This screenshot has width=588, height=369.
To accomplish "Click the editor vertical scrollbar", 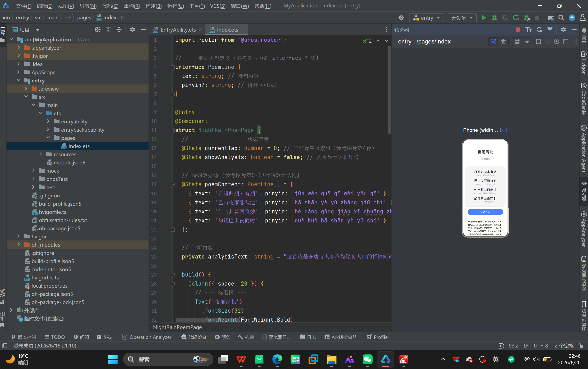I will 389,90.
